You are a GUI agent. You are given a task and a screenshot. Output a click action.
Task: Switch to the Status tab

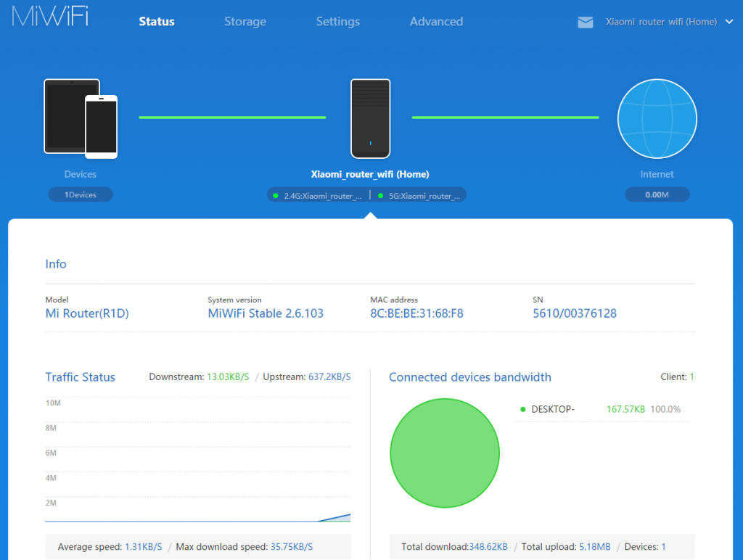157,22
